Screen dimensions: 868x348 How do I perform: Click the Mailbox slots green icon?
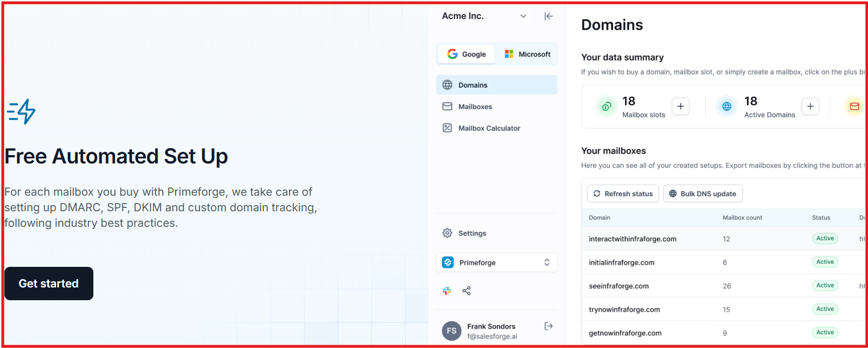tap(607, 106)
